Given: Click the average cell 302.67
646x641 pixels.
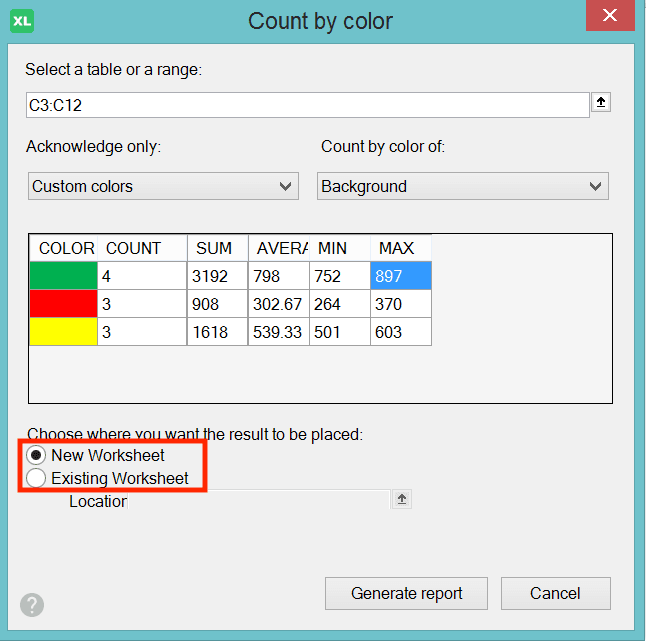Looking at the screenshot, I should tap(279, 304).
